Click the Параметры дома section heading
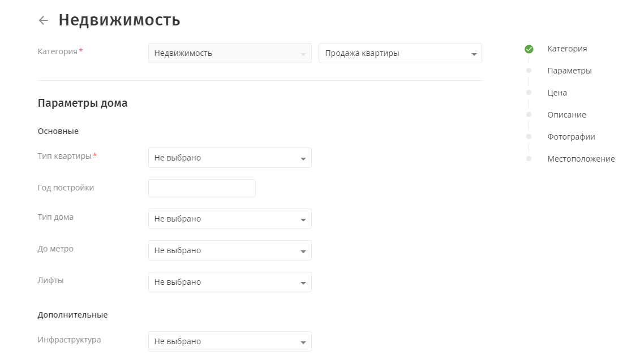This screenshot has width=644, height=360. [82, 103]
